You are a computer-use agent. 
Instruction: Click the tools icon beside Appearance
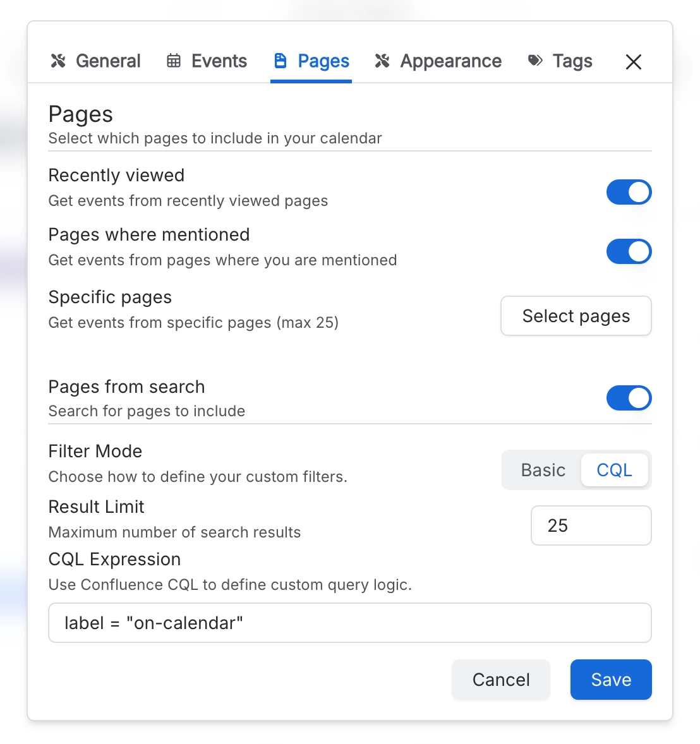[x=383, y=61]
